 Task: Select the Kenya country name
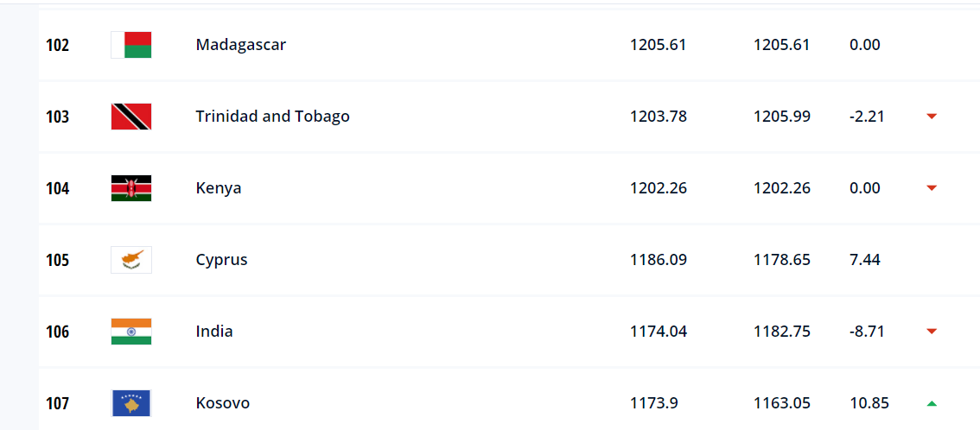[x=218, y=188]
